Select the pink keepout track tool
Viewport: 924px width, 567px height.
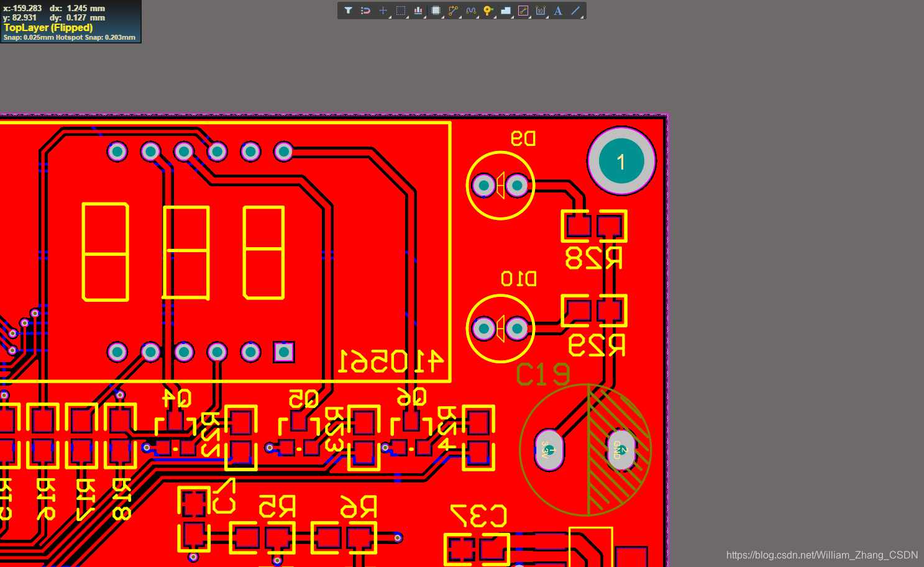[x=523, y=11]
